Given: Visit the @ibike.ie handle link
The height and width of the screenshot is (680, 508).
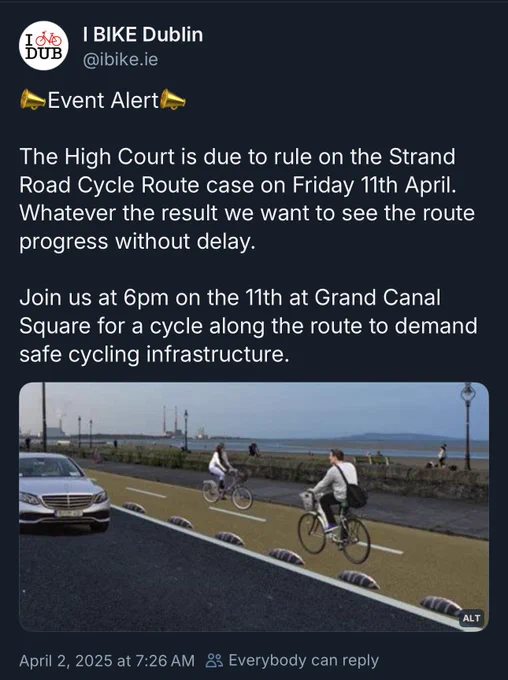Looking at the screenshot, I should [x=121, y=59].
